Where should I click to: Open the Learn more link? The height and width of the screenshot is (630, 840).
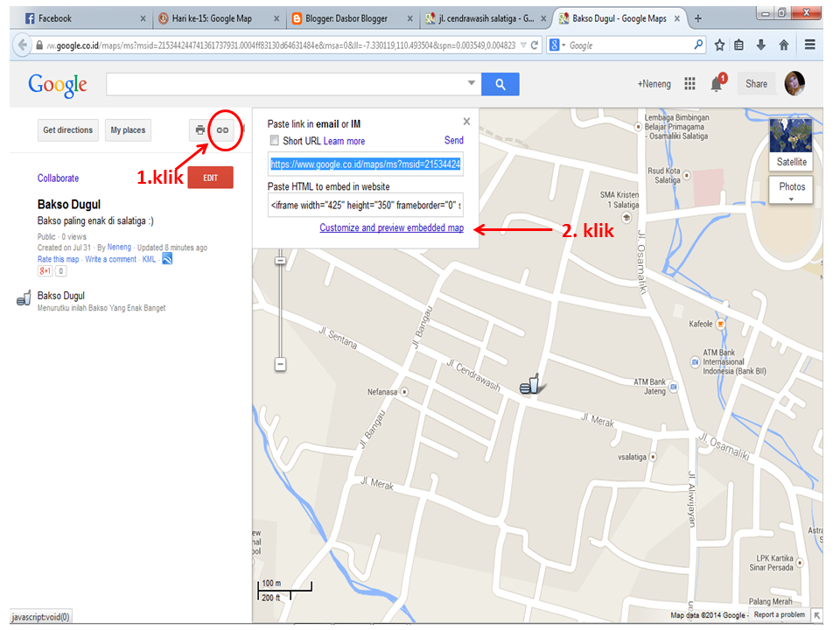pos(344,141)
